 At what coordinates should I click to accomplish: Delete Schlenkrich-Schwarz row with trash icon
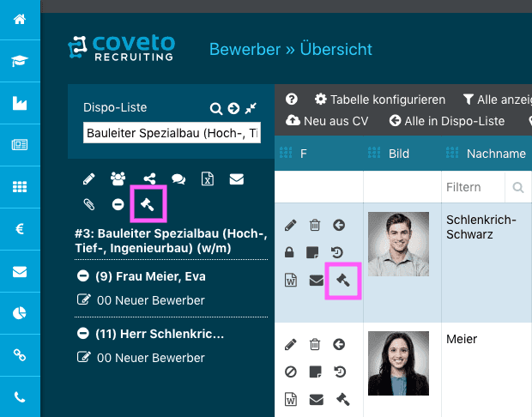pos(315,225)
